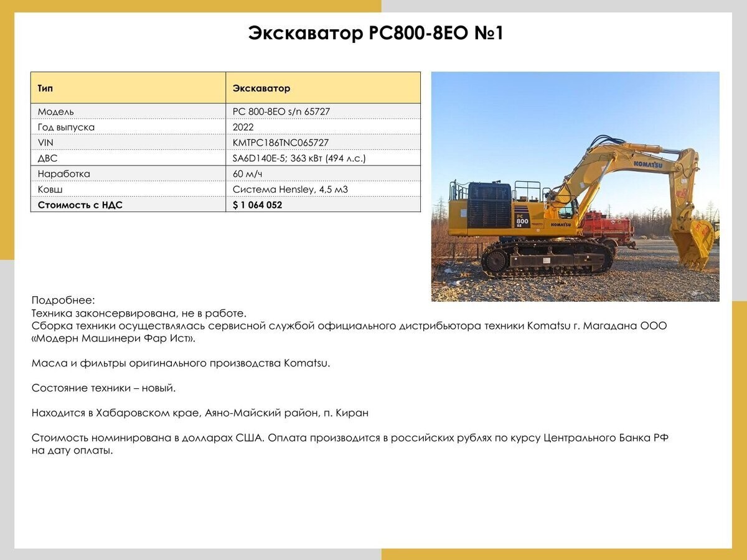
Task: Click the 'Подробнее:' heading
Action: pyautogui.click(x=63, y=301)
